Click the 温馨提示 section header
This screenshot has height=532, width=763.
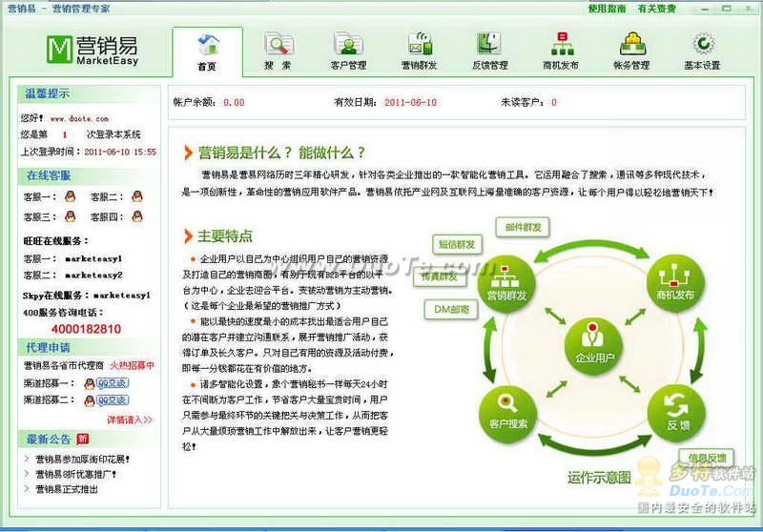coord(47,93)
